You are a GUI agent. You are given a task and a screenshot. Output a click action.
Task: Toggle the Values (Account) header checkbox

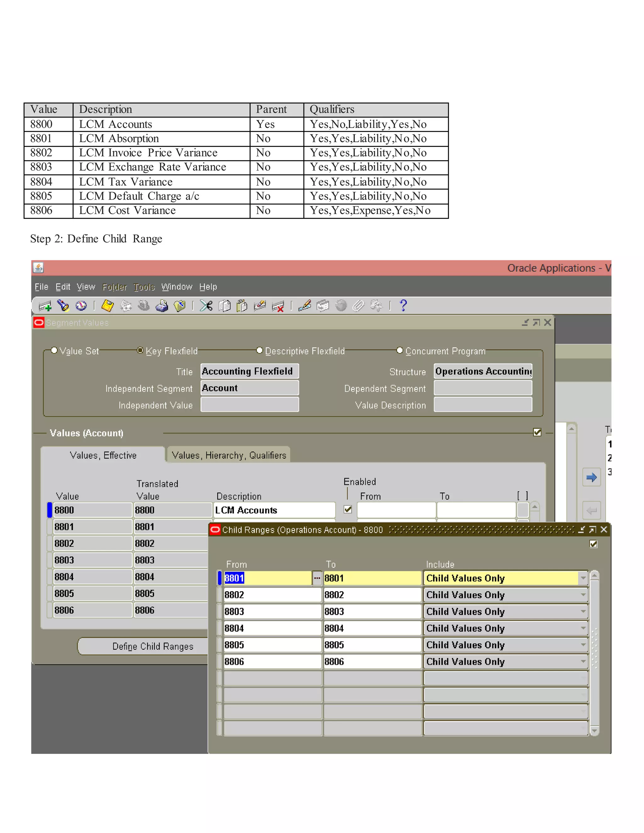[537, 432]
